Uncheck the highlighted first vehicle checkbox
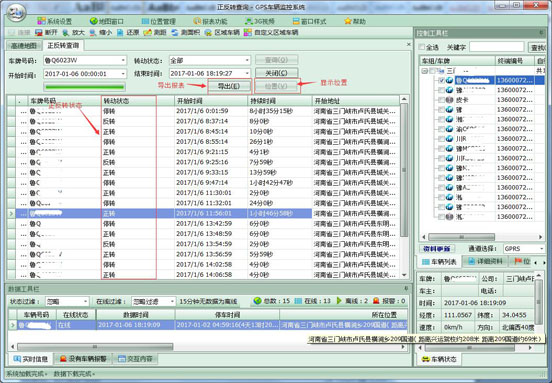The width and height of the screenshot is (552, 383). [441, 80]
